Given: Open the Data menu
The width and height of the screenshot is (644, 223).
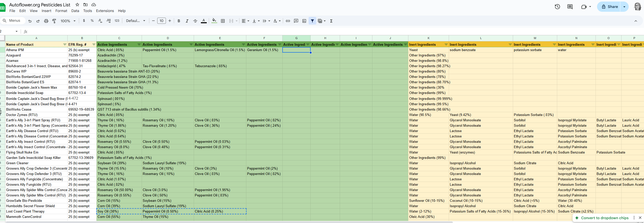Looking at the screenshot, I should (75, 11).
